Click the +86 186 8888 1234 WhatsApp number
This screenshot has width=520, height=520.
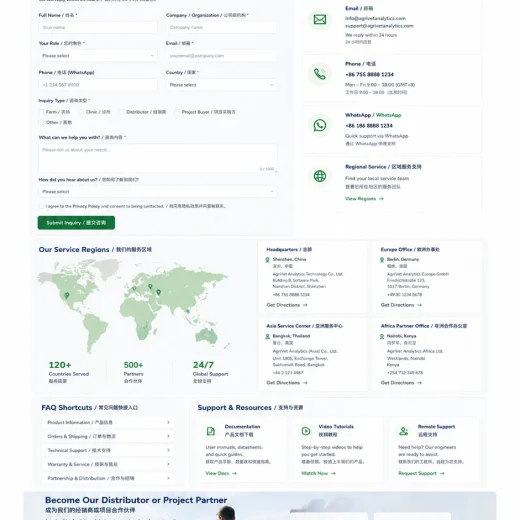click(x=369, y=126)
